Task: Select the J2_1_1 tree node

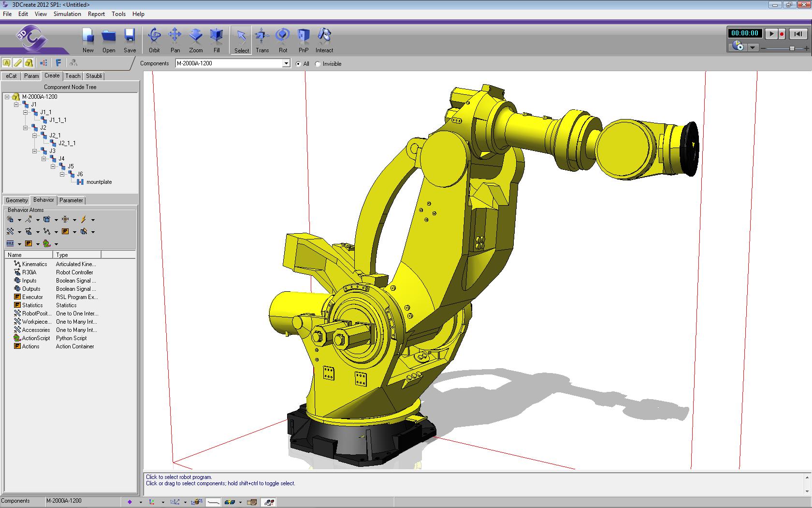Action: [x=67, y=143]
